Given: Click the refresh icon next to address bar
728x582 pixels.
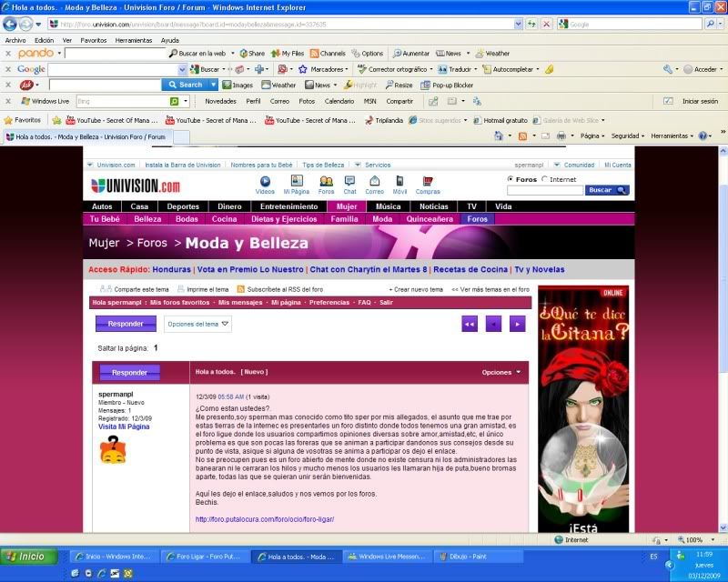Looking at the screenshot, I should pos(531,24).
